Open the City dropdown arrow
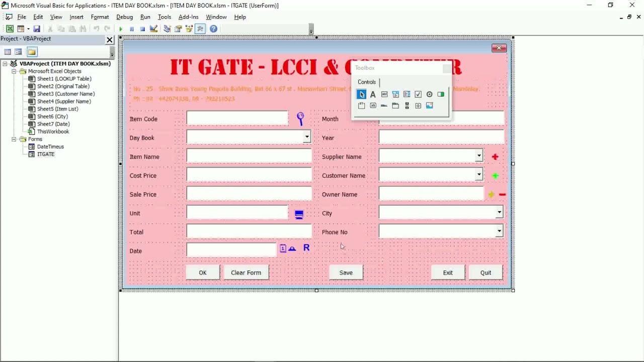644x362 pixels. (499, 212)
